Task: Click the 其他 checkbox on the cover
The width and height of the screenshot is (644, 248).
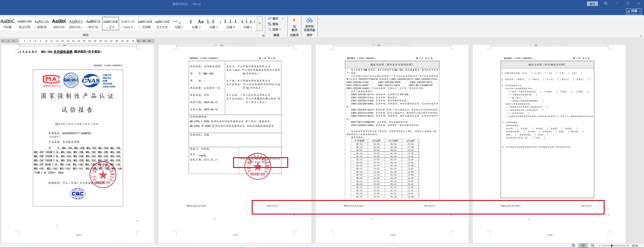Action: (x=92, y=124)
